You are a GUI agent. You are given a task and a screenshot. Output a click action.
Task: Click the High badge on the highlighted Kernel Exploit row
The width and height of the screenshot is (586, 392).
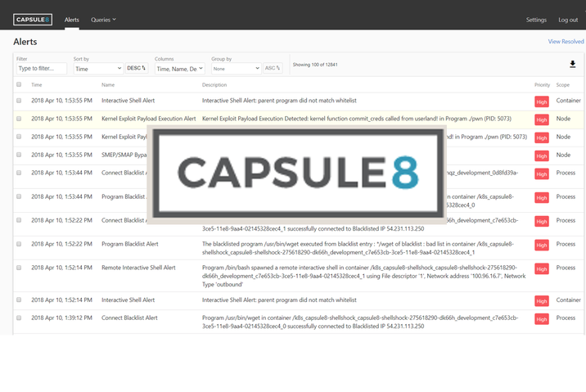(x=542, y=119)
